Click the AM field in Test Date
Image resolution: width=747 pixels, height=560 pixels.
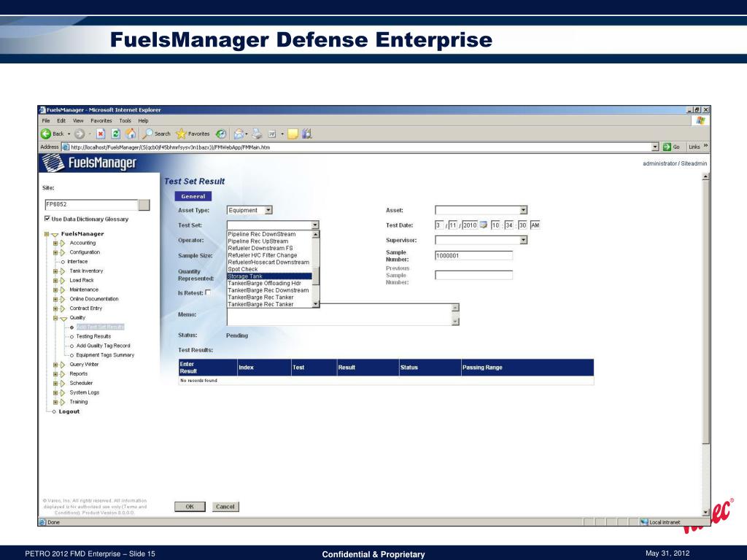coord(535,225)
